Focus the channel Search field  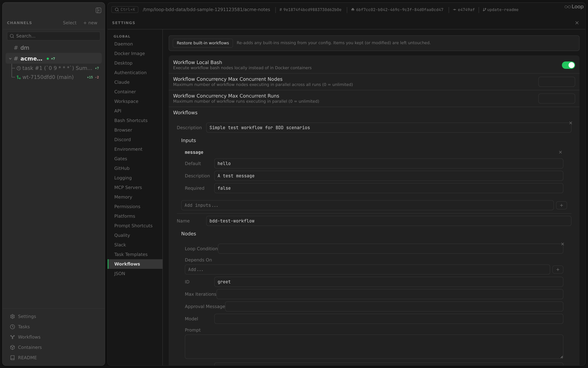(x=54, y=36)
